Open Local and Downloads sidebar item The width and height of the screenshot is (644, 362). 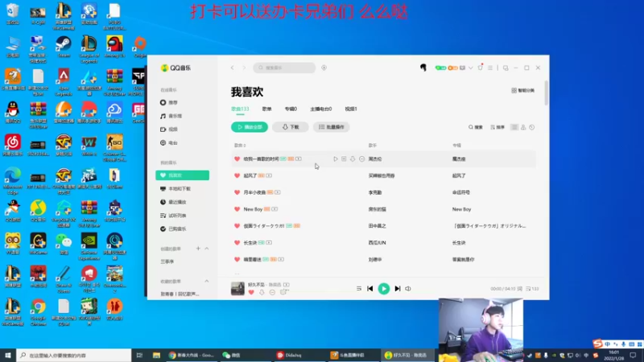(175, 189)
